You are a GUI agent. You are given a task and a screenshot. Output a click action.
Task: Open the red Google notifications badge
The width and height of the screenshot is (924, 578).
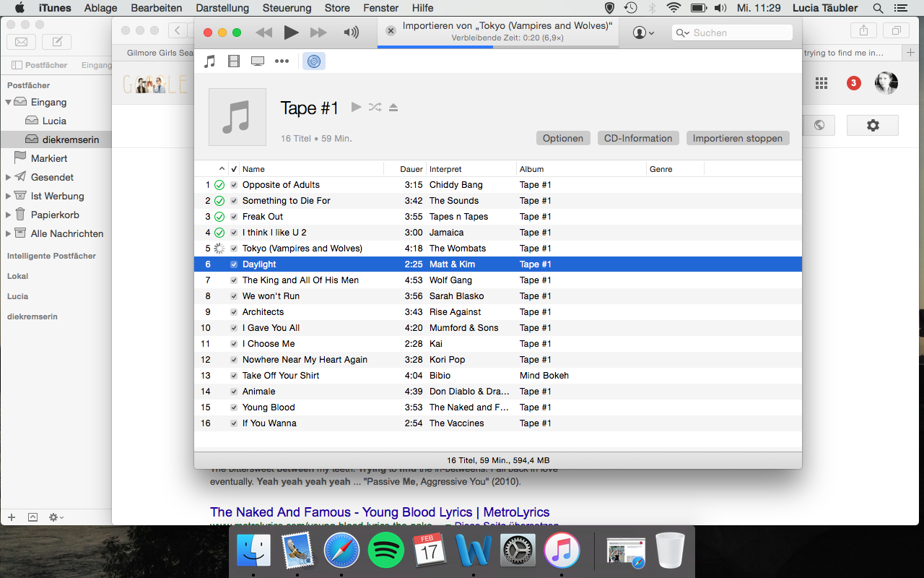[853, 83]
